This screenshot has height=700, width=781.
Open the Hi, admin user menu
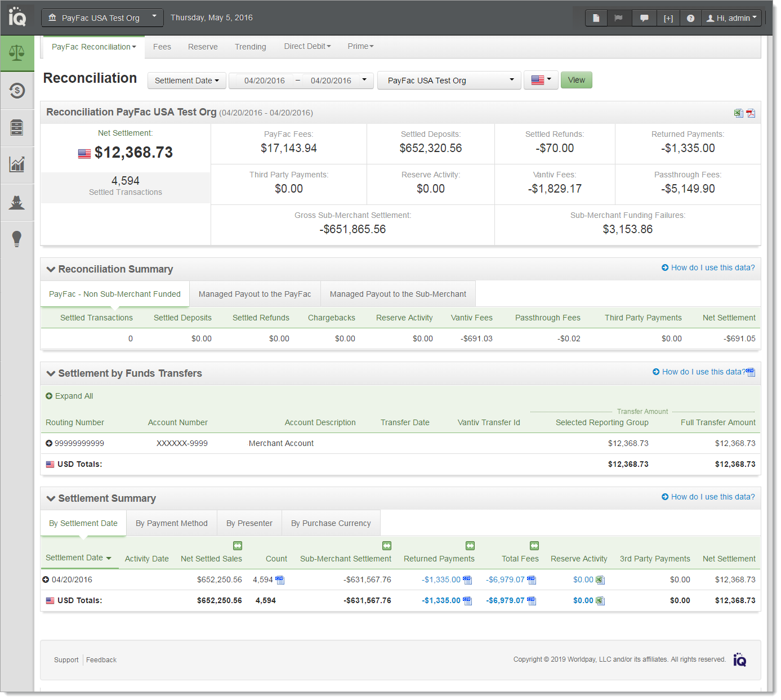(x=731, y=18)
